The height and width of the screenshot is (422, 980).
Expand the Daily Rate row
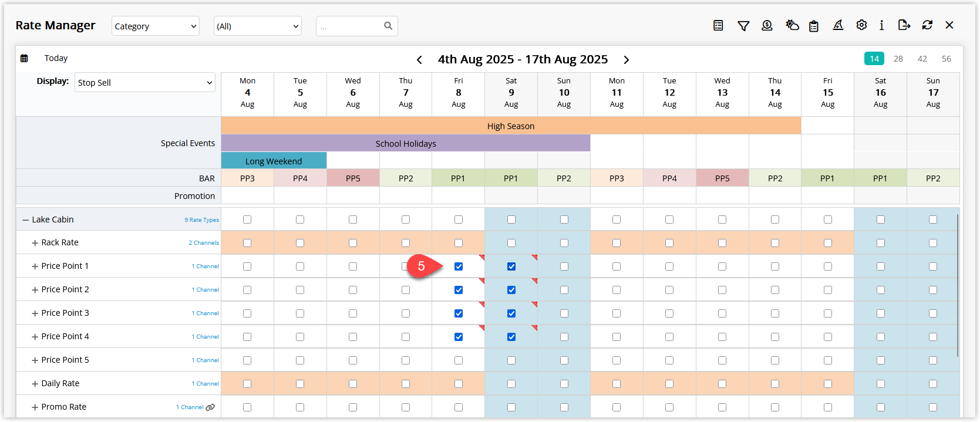(35, 384)
